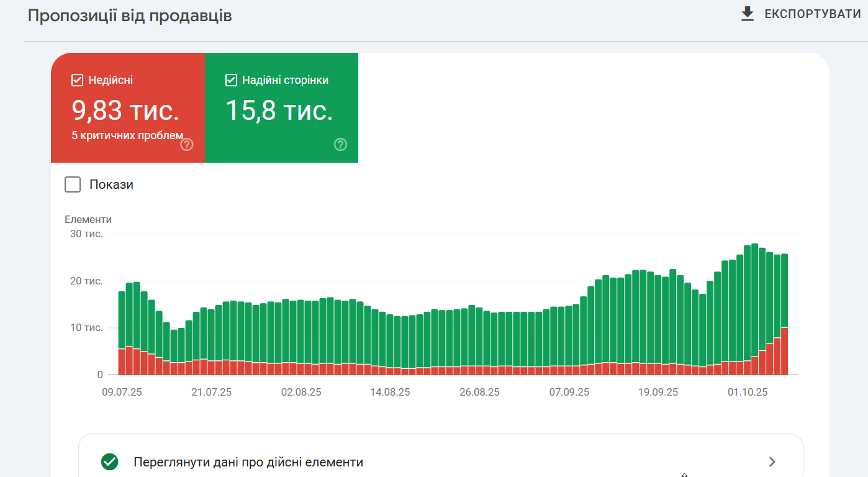Screen dimensions: 868x477
Task: Click the 5 критичних проблем text
Action: pyautogui.click(x=128, y=135)
